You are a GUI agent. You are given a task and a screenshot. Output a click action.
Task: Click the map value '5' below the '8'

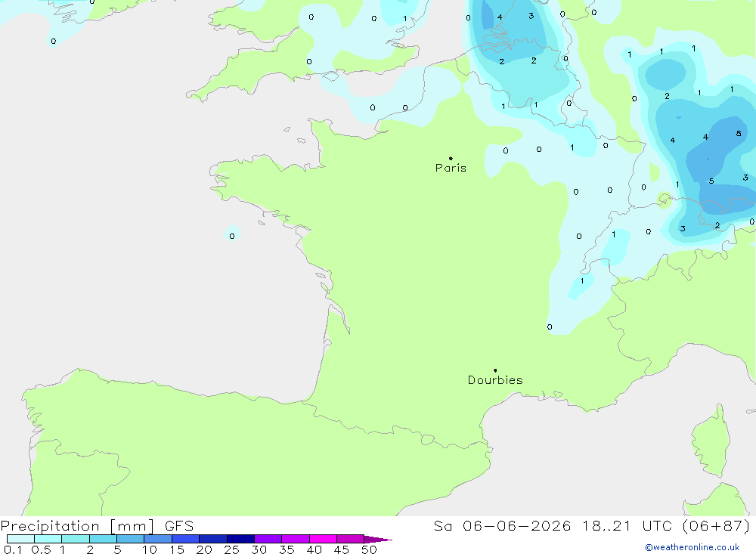coord(711,181)
